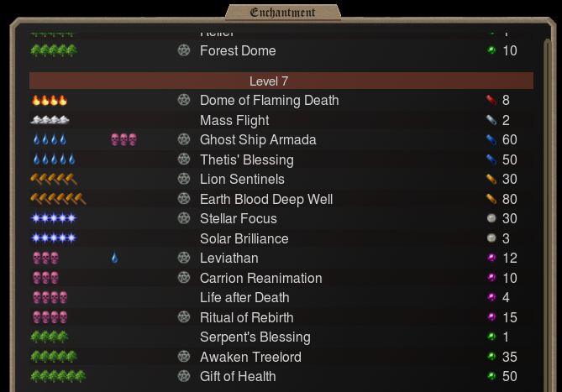Click the fire path icons for Dome of Flaming Death
Image resolution: width=562 pixels, height=392 pixels.
click(50, 100)
